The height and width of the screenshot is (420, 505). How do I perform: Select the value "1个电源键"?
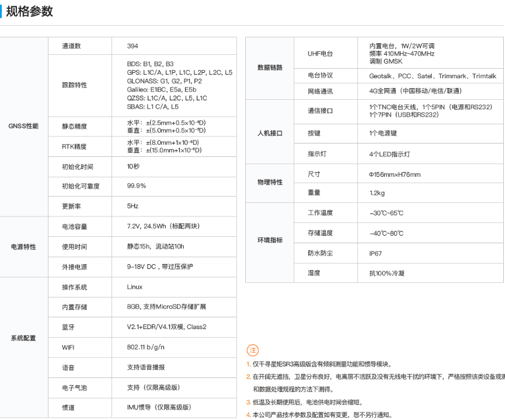(x=383, y=133)
